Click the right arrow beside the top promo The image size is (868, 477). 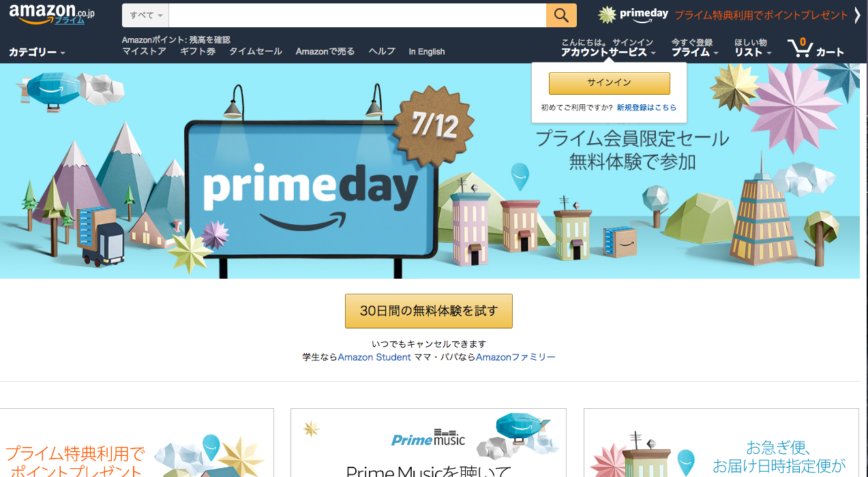[857, 15]
